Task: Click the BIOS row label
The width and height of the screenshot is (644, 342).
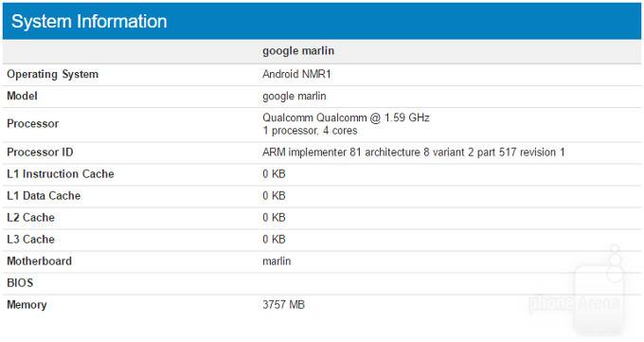Action: (20, 283)
